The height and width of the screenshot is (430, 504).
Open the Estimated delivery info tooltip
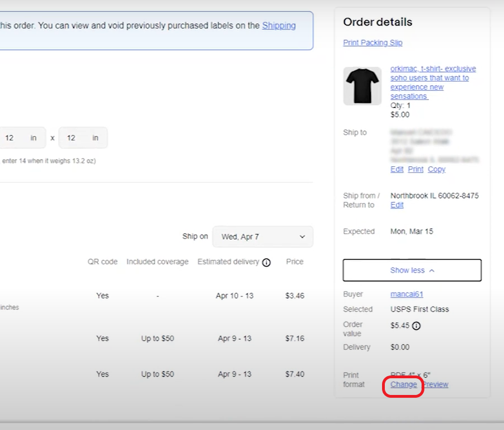click(266, 262)
